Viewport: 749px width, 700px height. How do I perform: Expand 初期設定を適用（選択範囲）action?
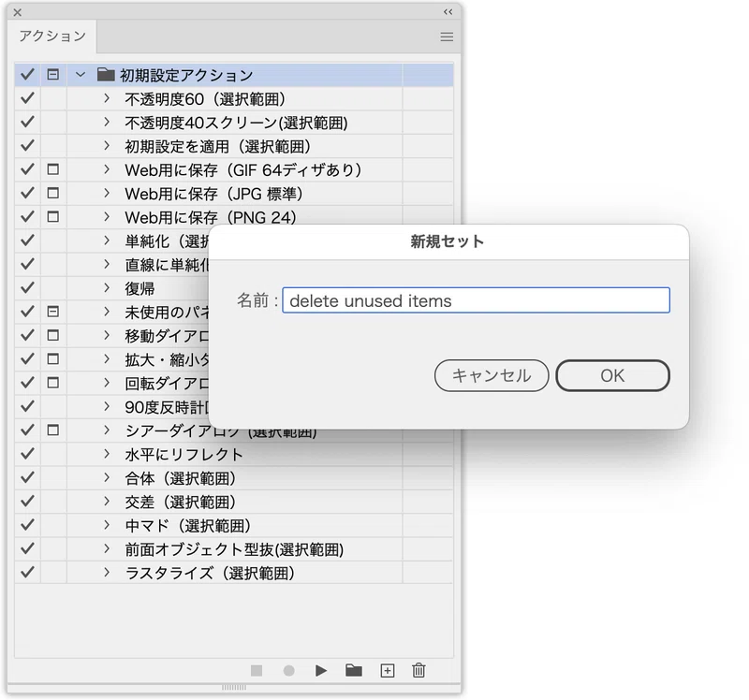tap(107, 146)
